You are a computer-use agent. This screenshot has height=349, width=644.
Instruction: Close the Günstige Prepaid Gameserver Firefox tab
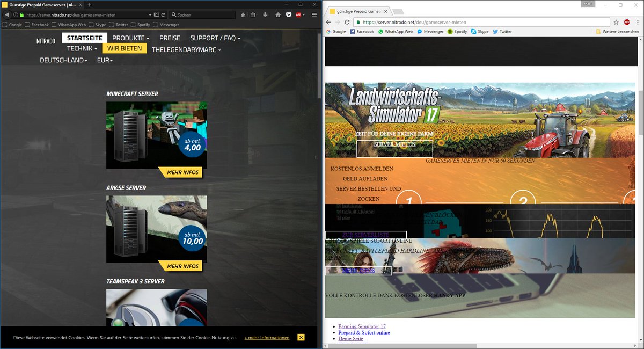click(80, 4)
